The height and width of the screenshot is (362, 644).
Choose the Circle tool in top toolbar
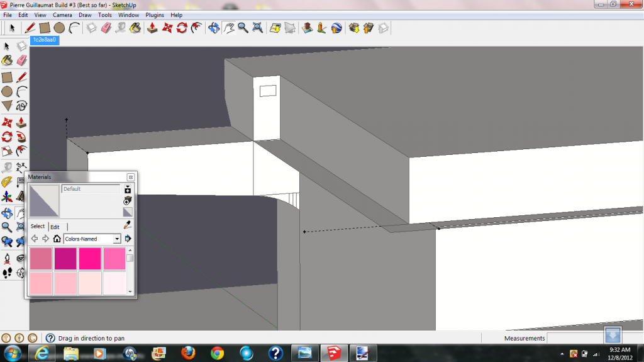60,28
